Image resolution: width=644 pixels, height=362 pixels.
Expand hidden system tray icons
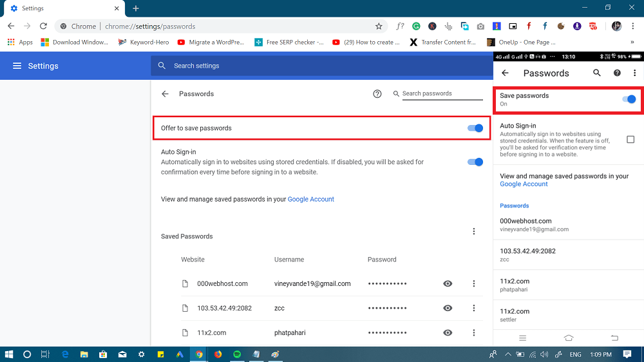point(508,354)
